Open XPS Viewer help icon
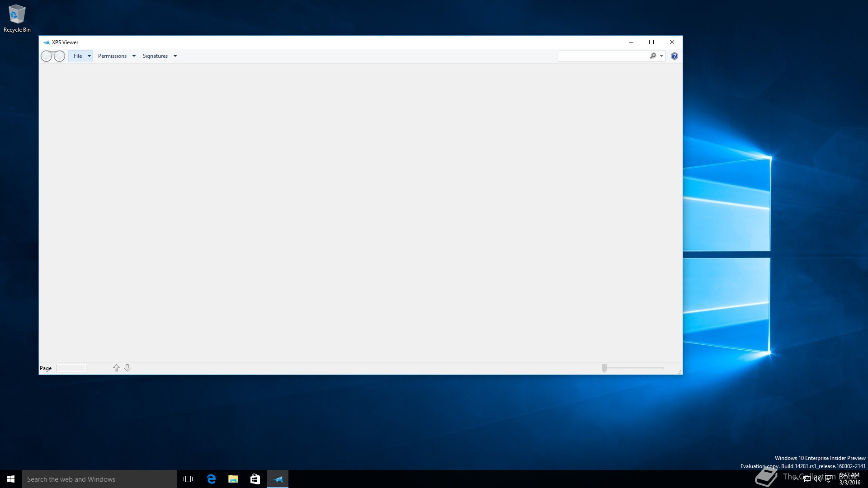This screenshot has width=868, height=488. (x=674, y=56)
